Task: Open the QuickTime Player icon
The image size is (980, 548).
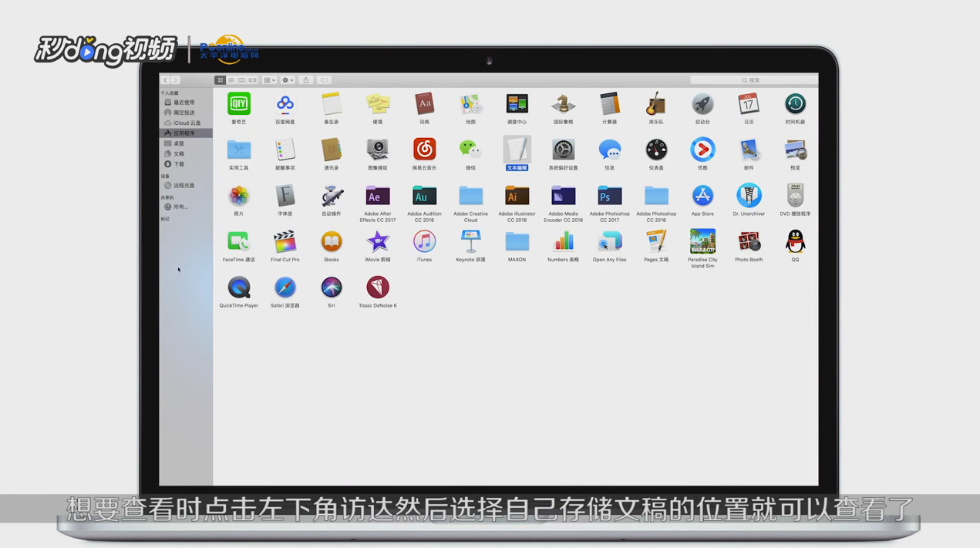Action: [239, 287]
